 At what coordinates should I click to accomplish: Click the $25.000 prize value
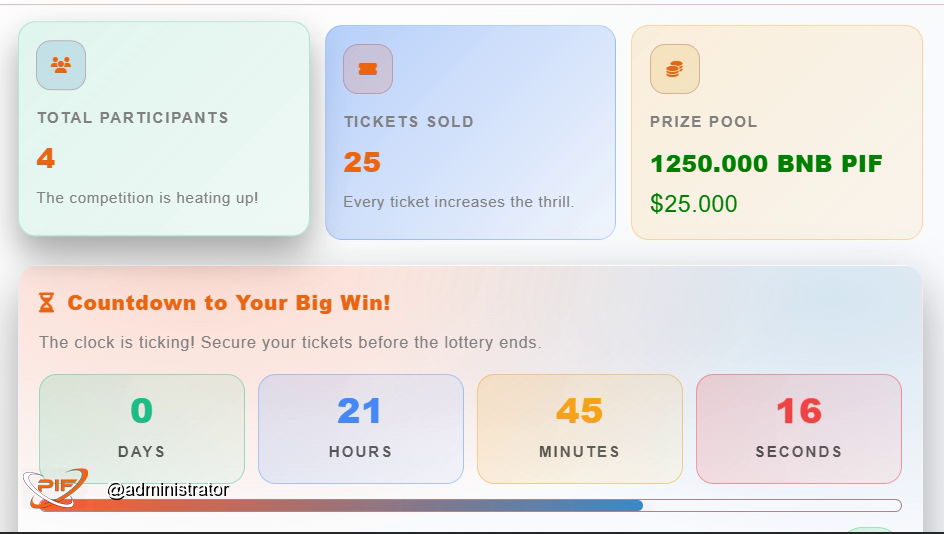pos(693,204)
